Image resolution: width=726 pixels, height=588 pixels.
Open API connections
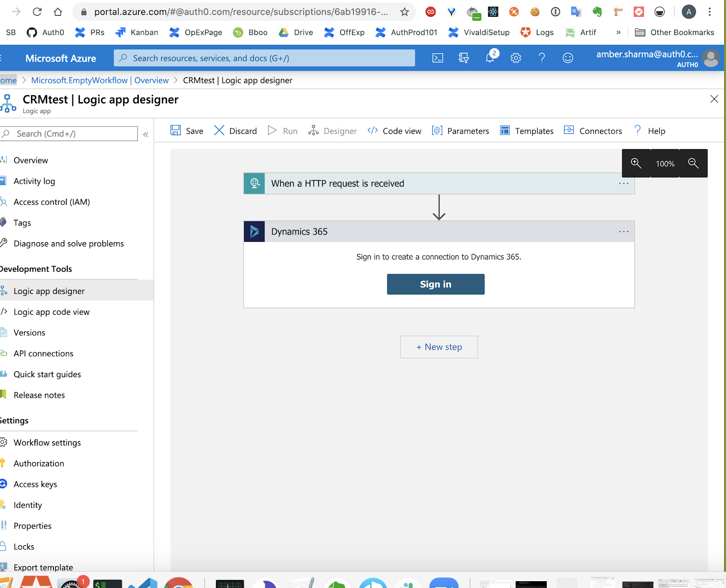coord(43,353)
